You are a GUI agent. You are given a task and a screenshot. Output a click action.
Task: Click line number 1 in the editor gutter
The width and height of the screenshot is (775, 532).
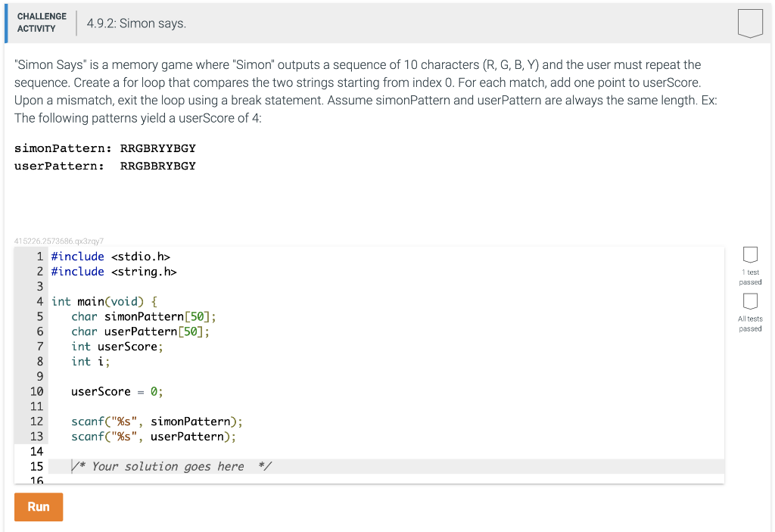point(39,257)
